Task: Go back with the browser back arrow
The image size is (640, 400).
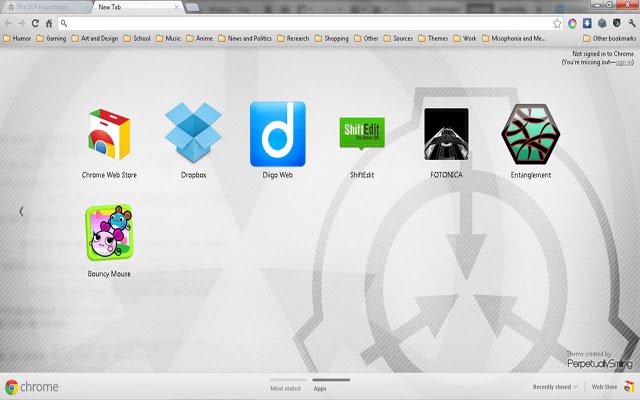Action: [8, 23]
